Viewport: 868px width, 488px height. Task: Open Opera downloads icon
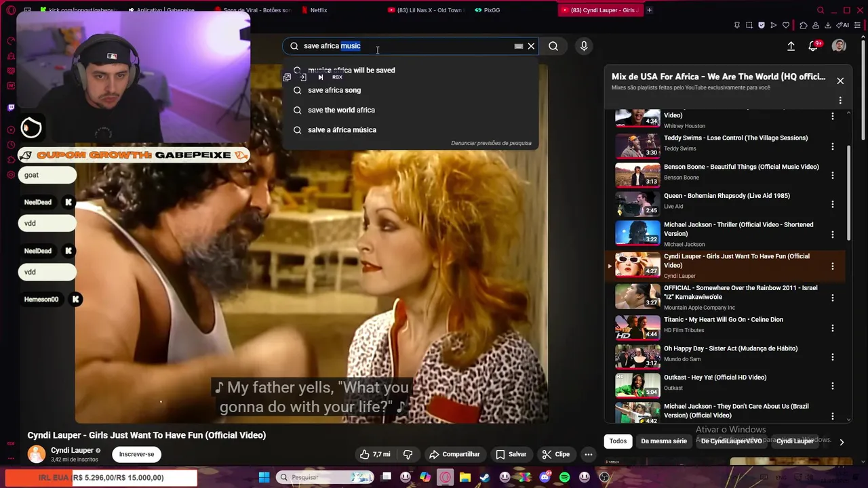click(828, 25)
